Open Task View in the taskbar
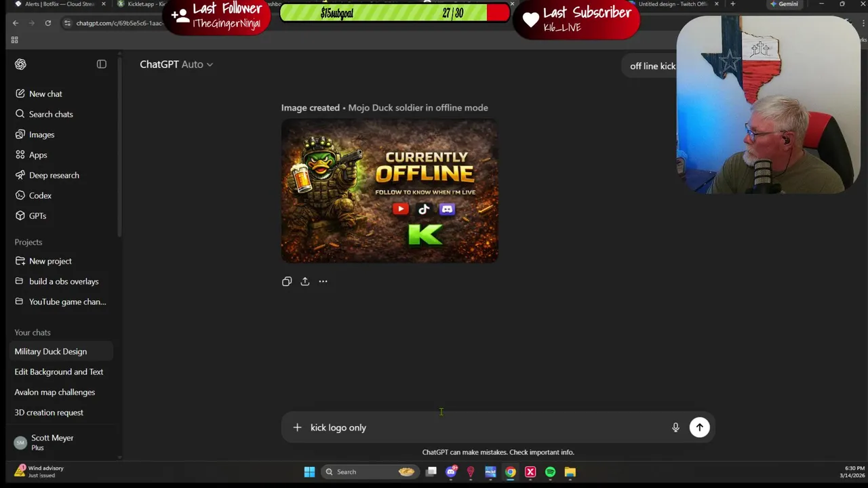Image resolution: width=868 pixels, height=488 pixels. click(431, 472)
